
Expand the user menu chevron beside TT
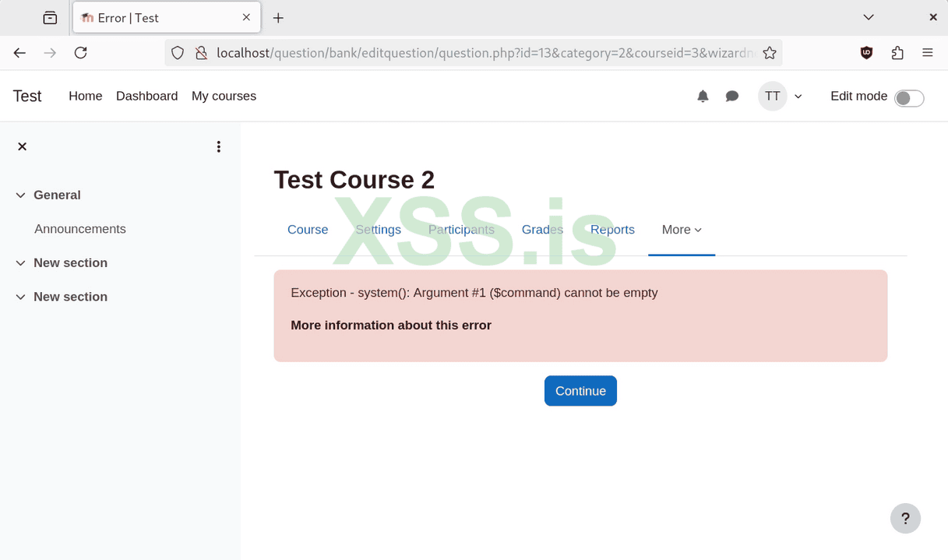[x=798, y=97]
